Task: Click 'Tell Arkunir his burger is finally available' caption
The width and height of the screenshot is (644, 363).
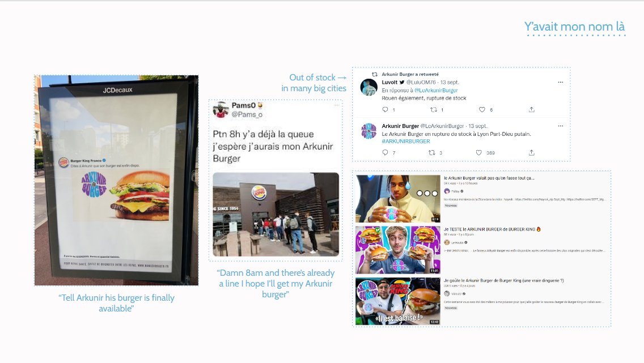Action: click(x=116, y=303)
